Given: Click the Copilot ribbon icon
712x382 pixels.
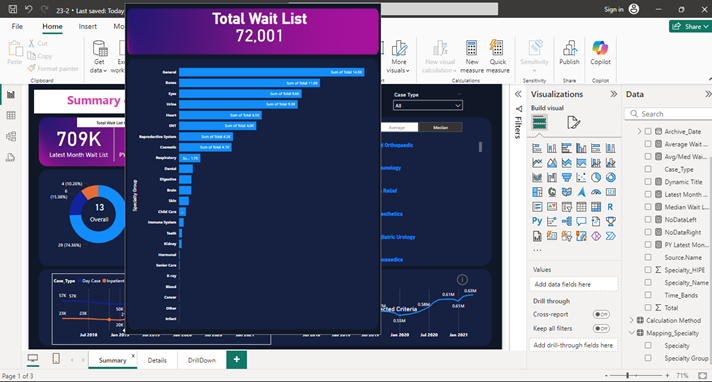Looking at the screenshot, I should pos(600,52).
